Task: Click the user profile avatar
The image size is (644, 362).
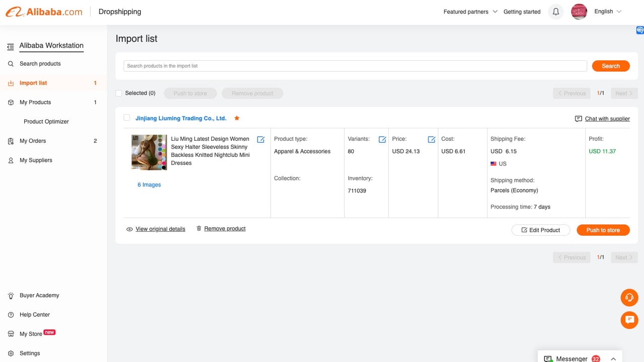Action: click(579, 12)
